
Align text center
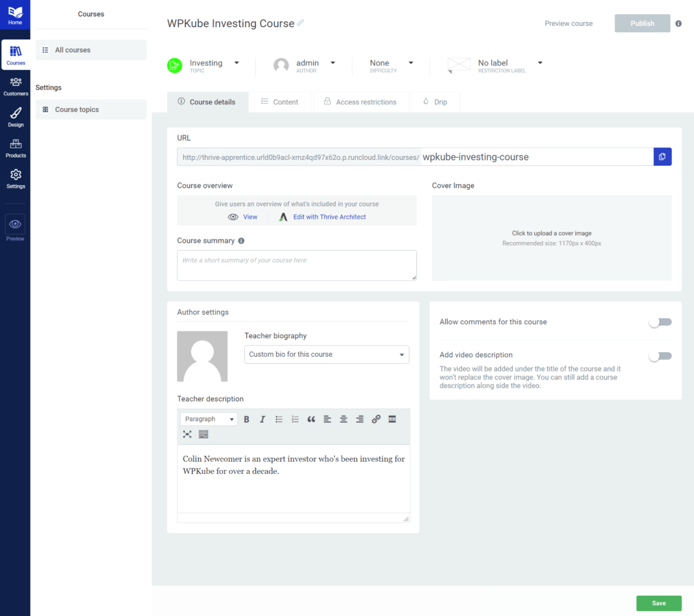coord(344,419)
